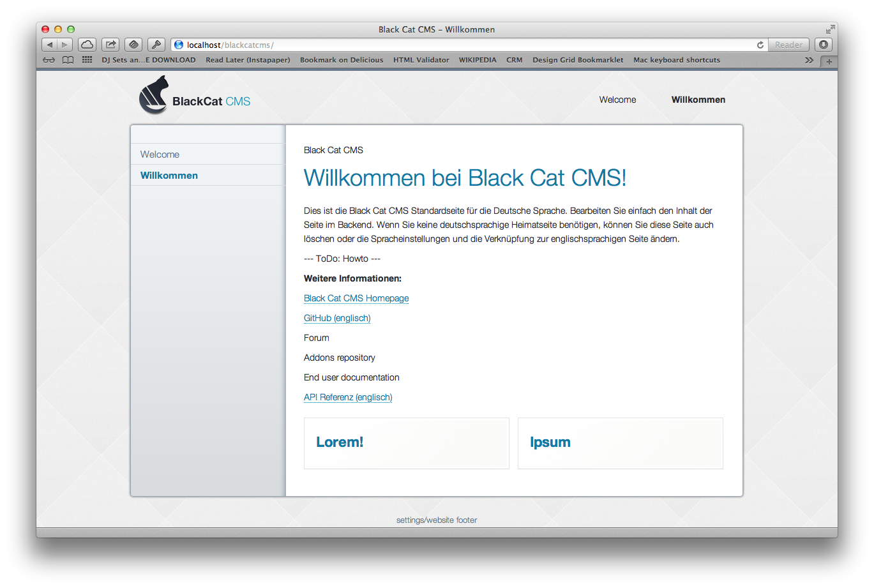Screen dimensions: 874x588
Task: Open Mac keyboard shortcuts bookmark
Action: point(677,60)
